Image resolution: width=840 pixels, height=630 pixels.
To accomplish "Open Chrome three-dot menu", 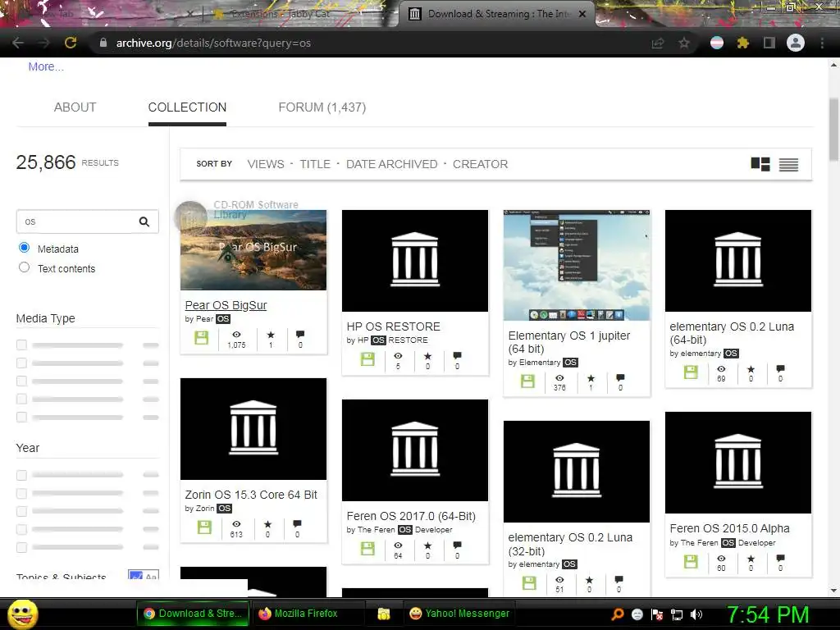I will point(822,43).
